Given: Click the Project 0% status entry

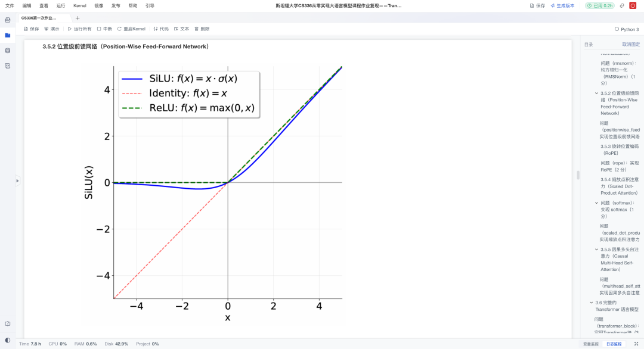Looking at the screenshot, I should point(147,344).
